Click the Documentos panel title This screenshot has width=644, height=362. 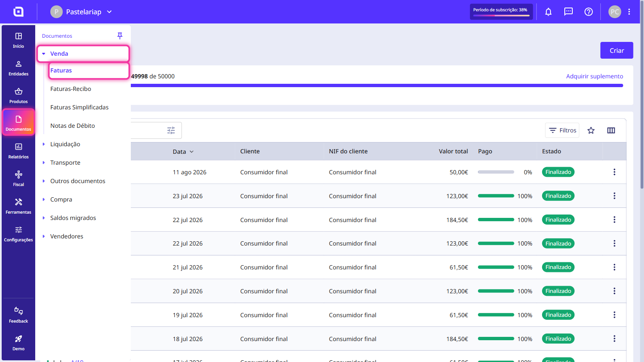coord(57,36)
